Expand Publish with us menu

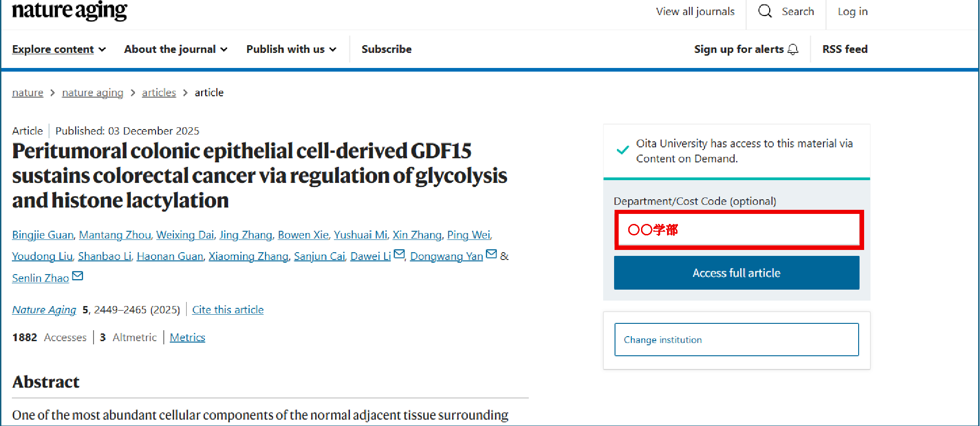tap(291, 49)
